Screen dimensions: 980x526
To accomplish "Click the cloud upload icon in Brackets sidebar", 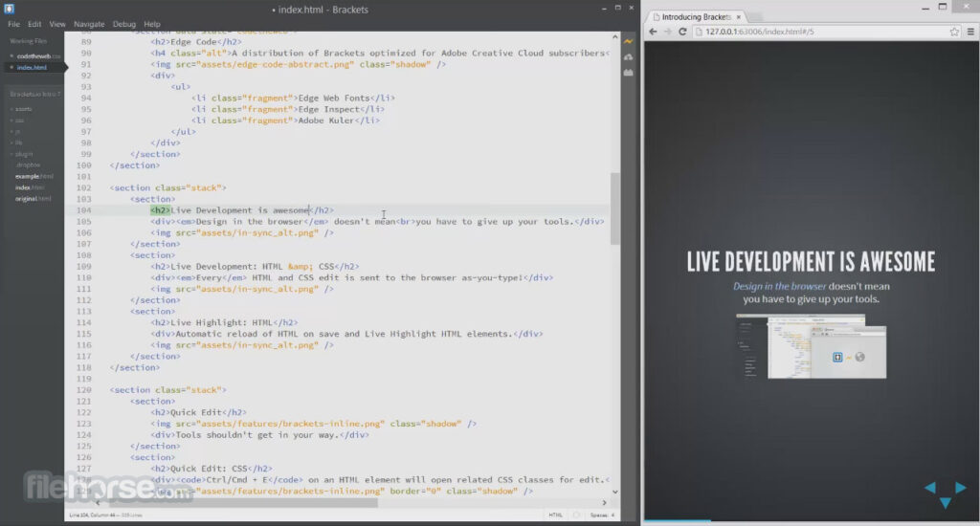I will click(629, 57).
